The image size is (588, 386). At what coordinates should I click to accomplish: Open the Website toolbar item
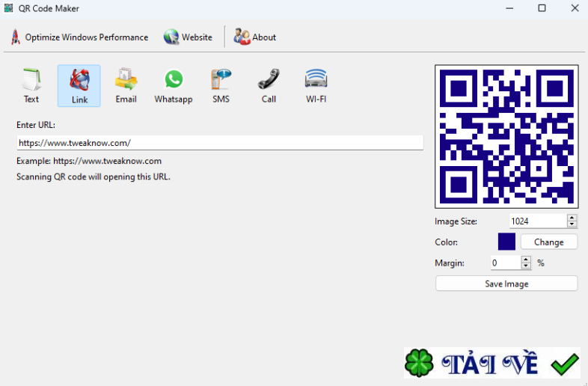(188, 37)
